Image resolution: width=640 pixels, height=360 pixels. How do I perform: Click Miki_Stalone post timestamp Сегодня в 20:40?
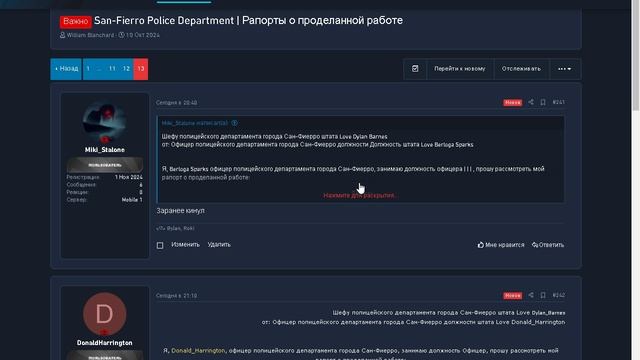[176, 103]
